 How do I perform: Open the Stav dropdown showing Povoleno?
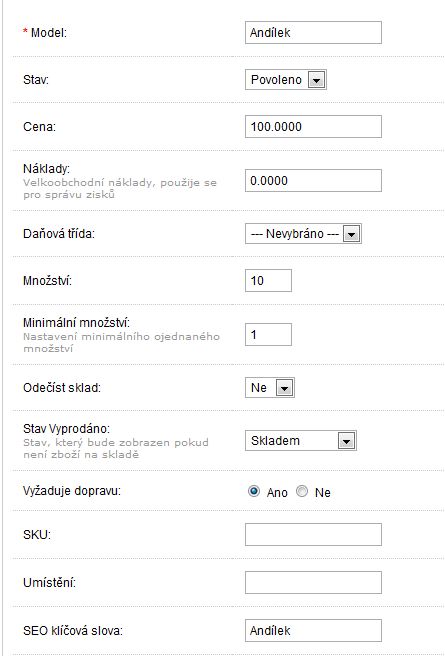[286, 79]
